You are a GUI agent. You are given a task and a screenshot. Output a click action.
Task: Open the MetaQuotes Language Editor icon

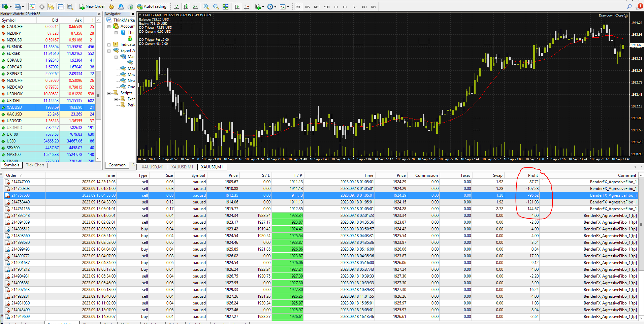point(111,7)
